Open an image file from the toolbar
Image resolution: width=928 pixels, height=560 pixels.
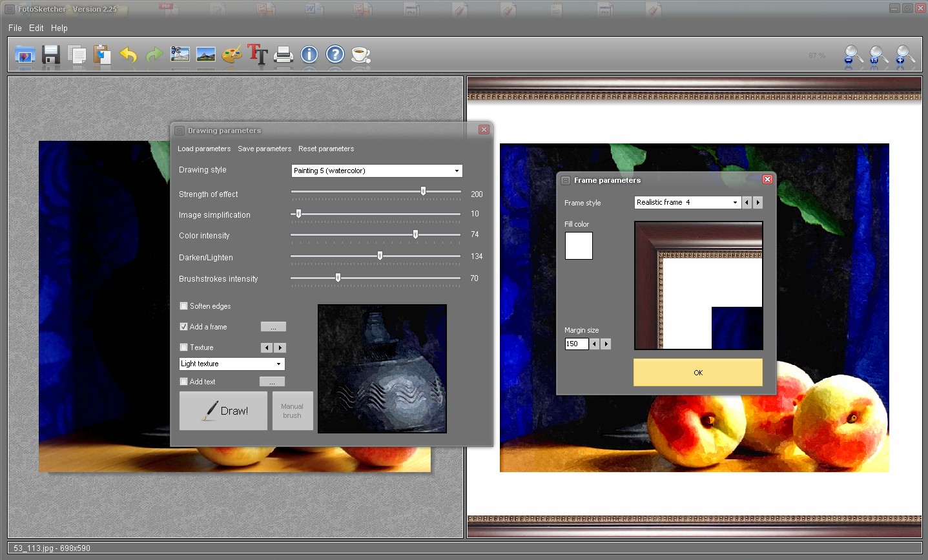tap(25, 55)
